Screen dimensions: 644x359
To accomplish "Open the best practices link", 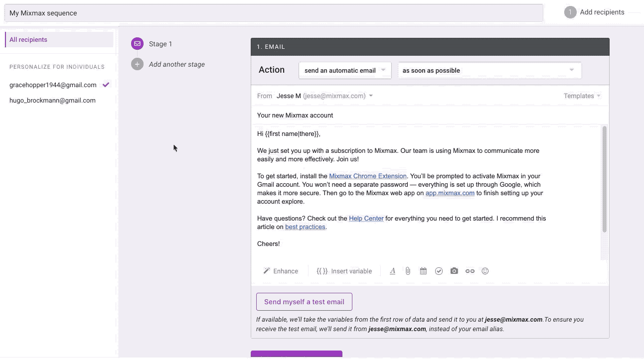I will click(x=305, y=227).
